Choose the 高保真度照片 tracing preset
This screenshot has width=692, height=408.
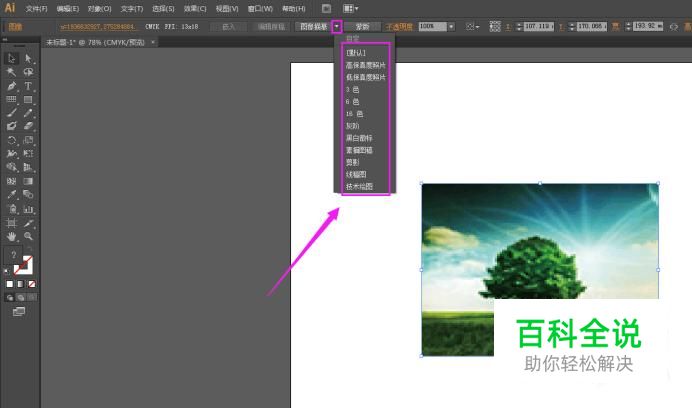365,64
